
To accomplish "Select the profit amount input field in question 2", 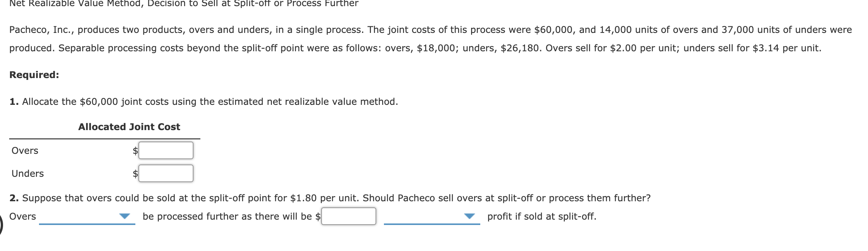I will tap(348, 217).
